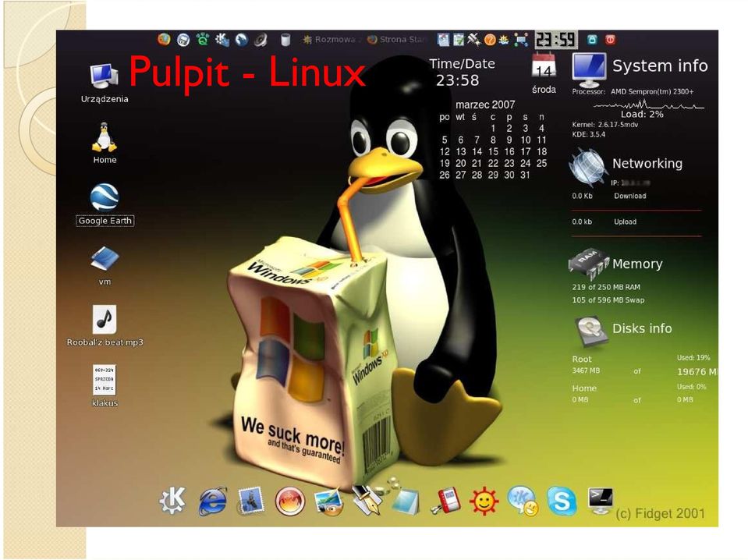748x560 pixels.
Task: Open the KDE K menu in dock
Action: [172, 501]
